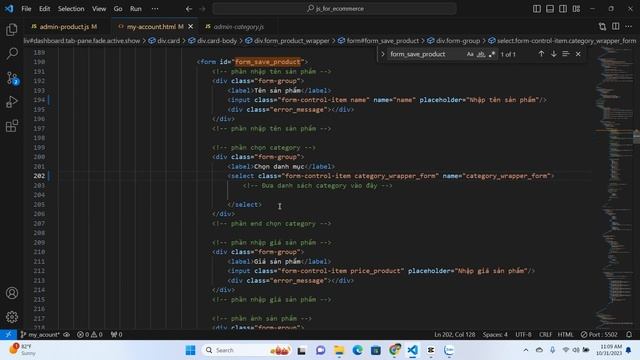
Task: Toggle Find in Selection
Action: (566, 54)
